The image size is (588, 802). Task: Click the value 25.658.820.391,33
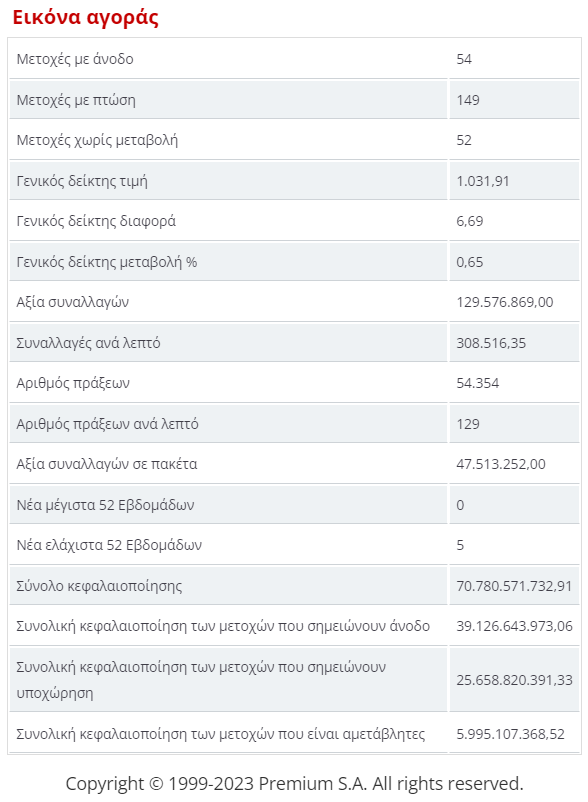click(x=514, y=680)
